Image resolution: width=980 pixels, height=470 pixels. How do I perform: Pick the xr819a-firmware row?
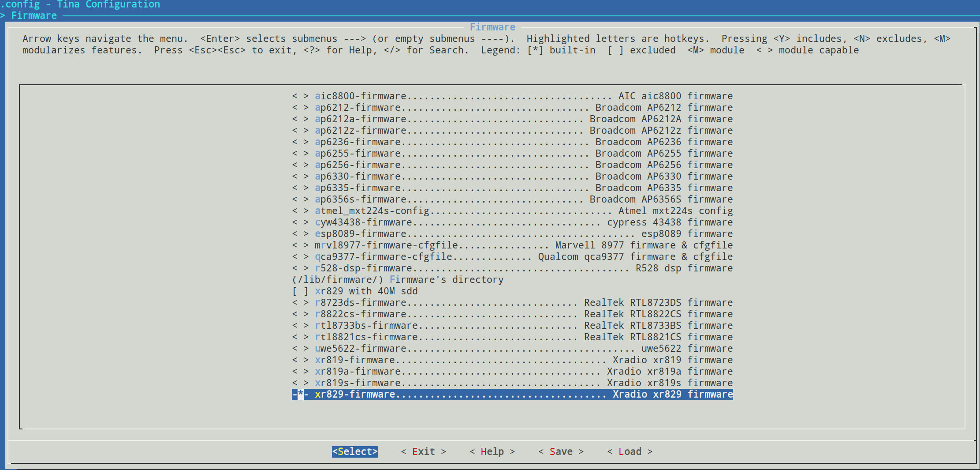click(512, 372)
